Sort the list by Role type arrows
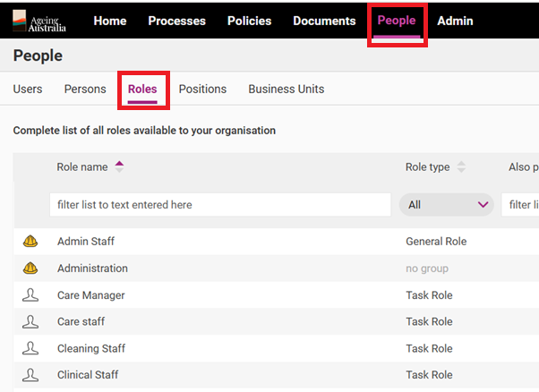The height and width of the screenshot is (392, 539). pos(461,166)
